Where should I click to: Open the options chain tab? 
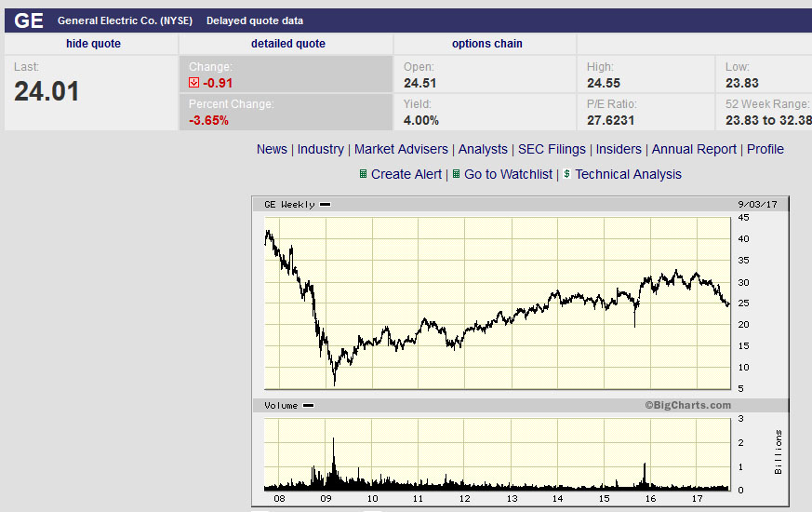click(486, 44)
